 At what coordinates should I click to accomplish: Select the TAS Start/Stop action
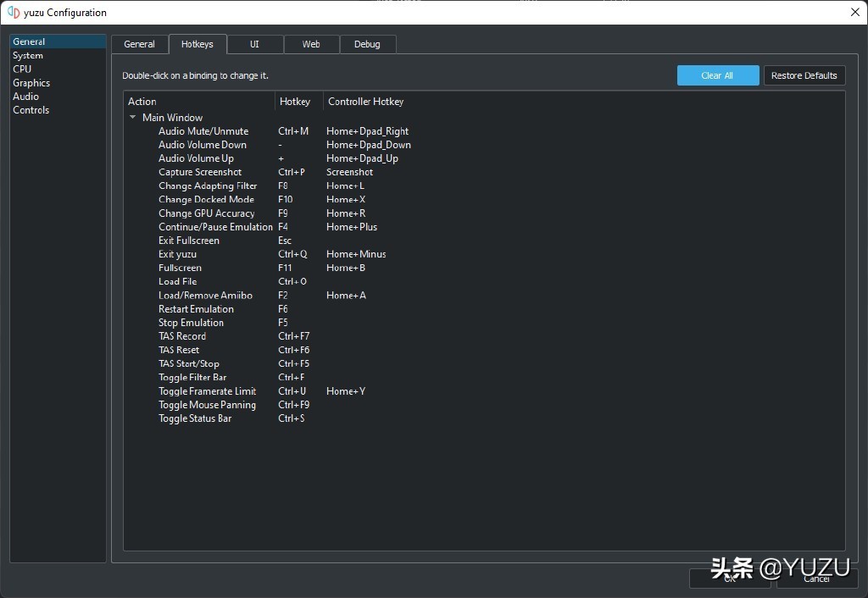pyautogui.click(x=189, y=364)
